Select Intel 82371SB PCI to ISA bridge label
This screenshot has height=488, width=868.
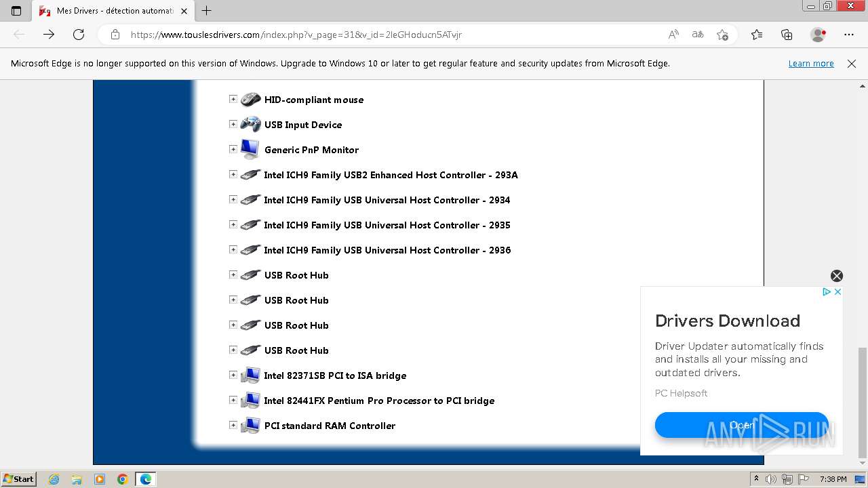(x=335, y=375)
